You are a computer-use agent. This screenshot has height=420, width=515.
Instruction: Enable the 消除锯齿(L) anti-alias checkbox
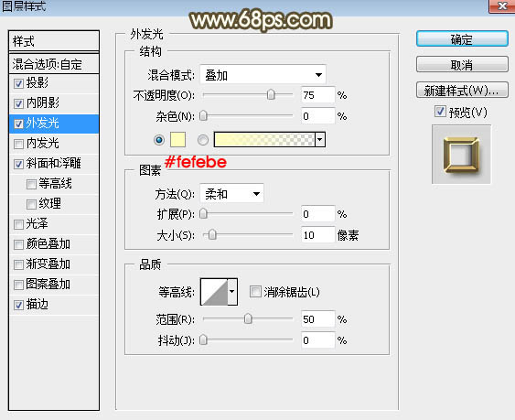tap(255, 292)
